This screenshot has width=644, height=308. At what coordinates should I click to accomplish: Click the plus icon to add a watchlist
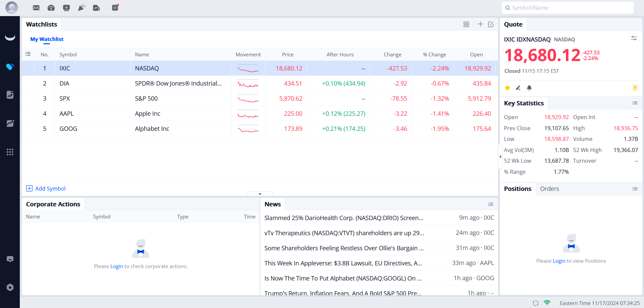click(480, 24)
